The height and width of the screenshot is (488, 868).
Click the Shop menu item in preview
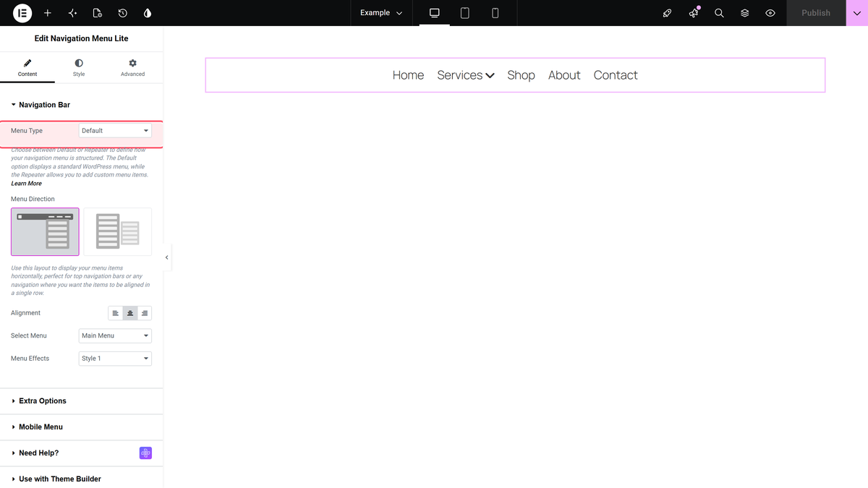click(x=521, y=75)
